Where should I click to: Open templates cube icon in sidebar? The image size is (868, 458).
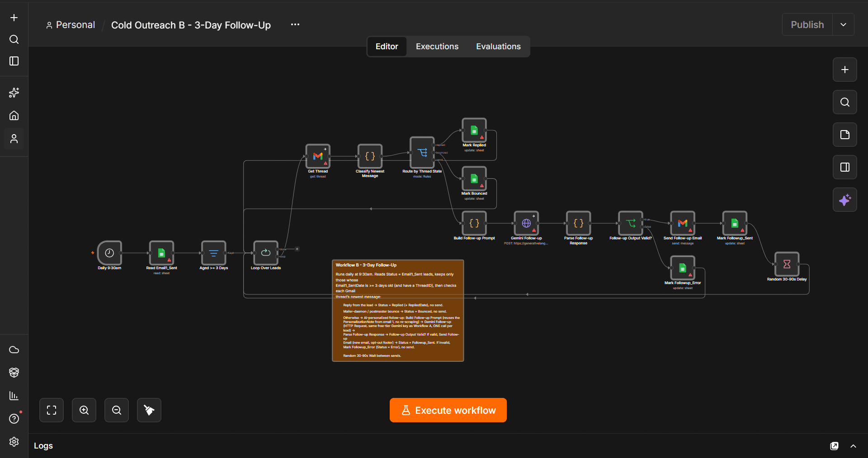(14, 373)
